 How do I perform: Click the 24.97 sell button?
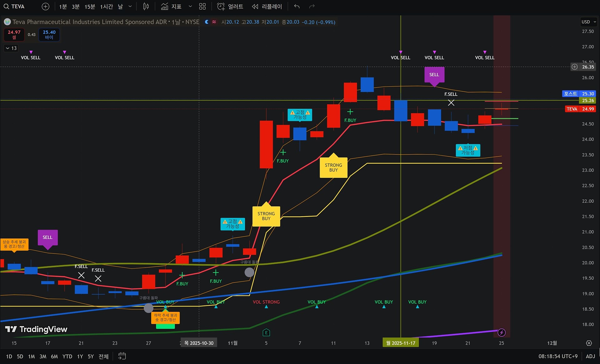(x=14, y=34)
